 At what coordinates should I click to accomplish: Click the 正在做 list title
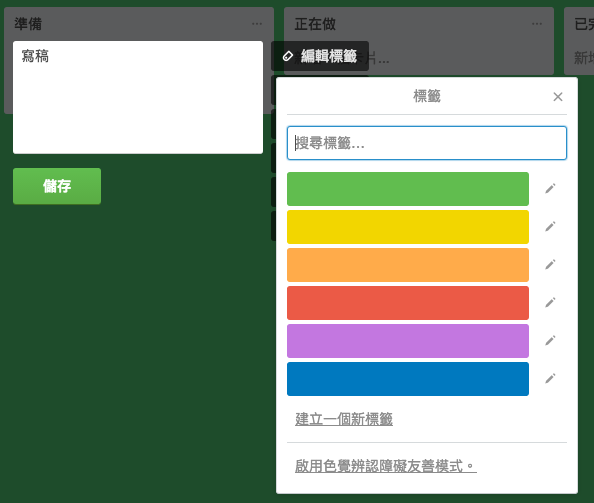click(315, 24)
